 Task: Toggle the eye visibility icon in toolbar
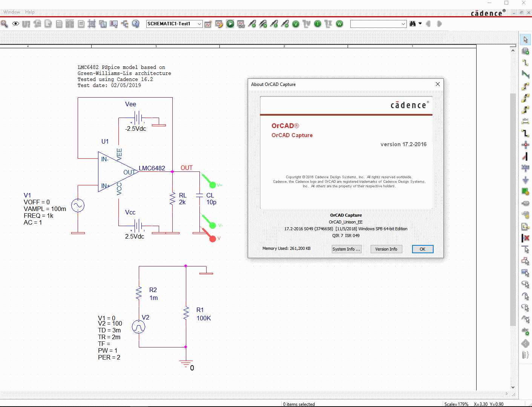pos(15,24)
